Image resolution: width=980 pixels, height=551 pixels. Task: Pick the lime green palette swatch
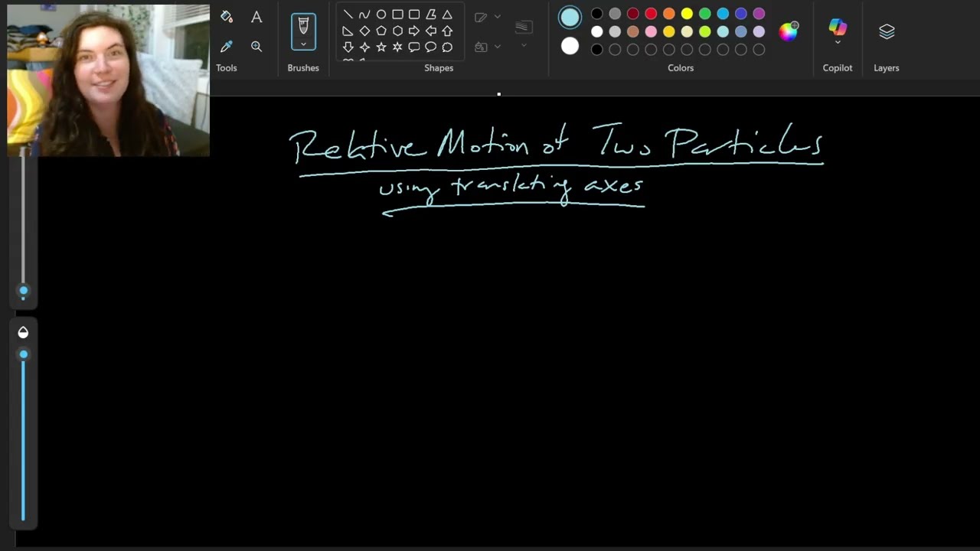point(705,31)
